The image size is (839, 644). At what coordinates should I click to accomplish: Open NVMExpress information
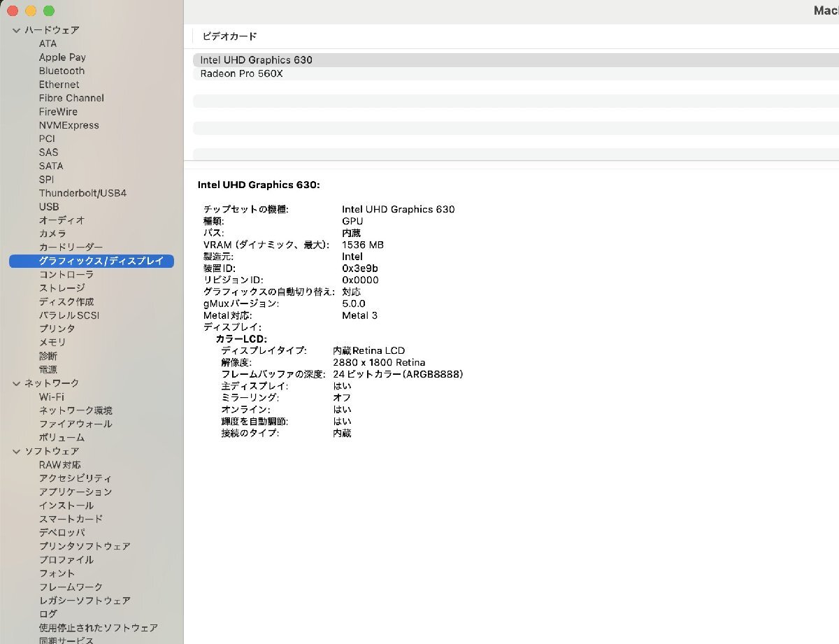(69, 125)
